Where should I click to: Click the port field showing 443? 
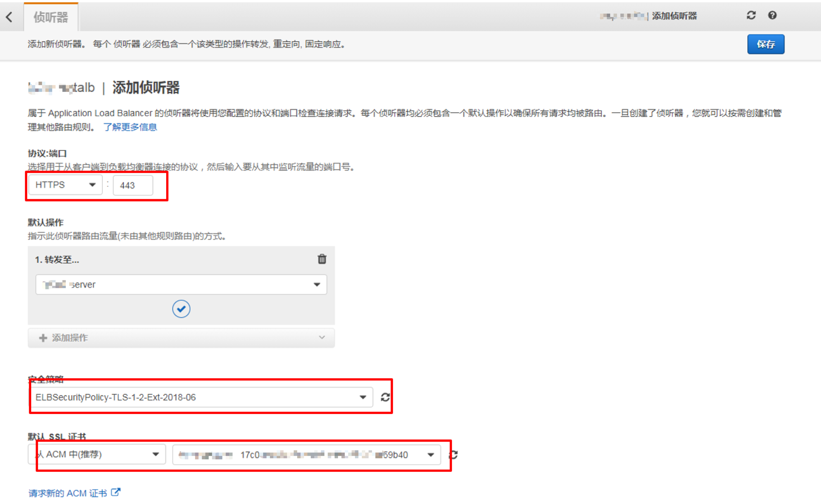(x=133, y=185)
